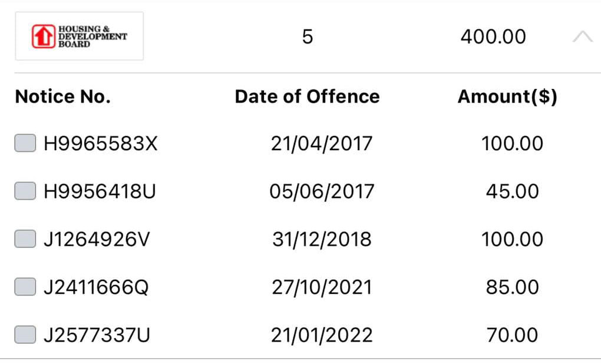Enable the checkbox for notice J2411666Q

tap(25, 287)
